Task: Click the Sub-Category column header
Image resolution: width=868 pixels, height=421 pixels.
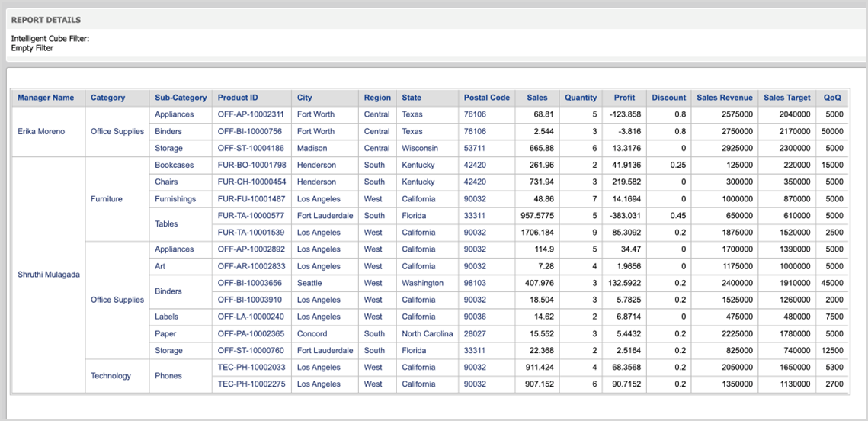Action: pyautogui.click(x=181, y=98)
